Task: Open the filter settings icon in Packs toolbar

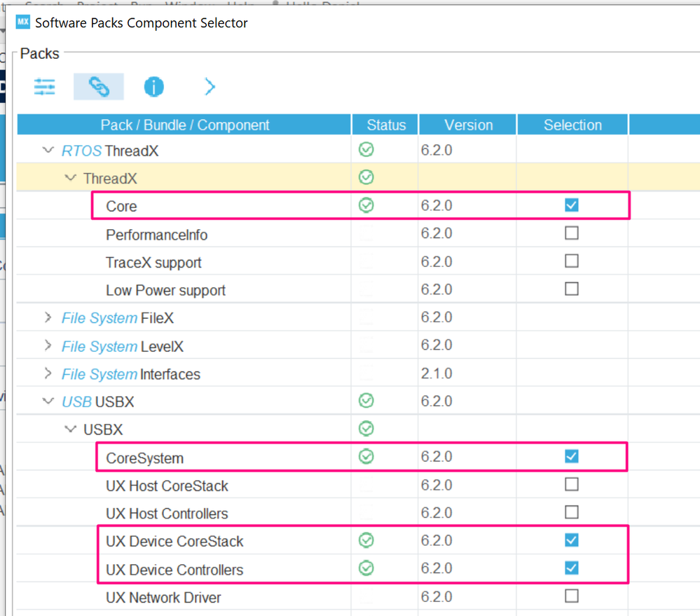Action: (x=44, y=85)
